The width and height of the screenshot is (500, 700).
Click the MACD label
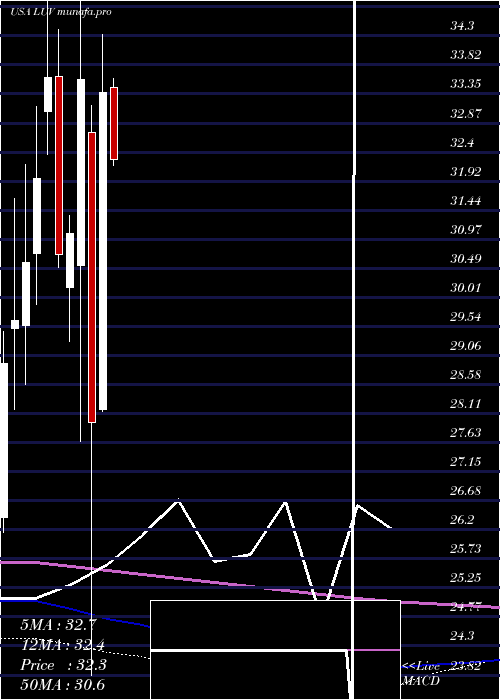tap(421, 681)
